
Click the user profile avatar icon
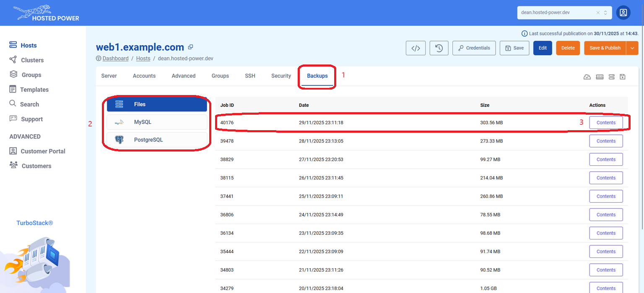623,13
